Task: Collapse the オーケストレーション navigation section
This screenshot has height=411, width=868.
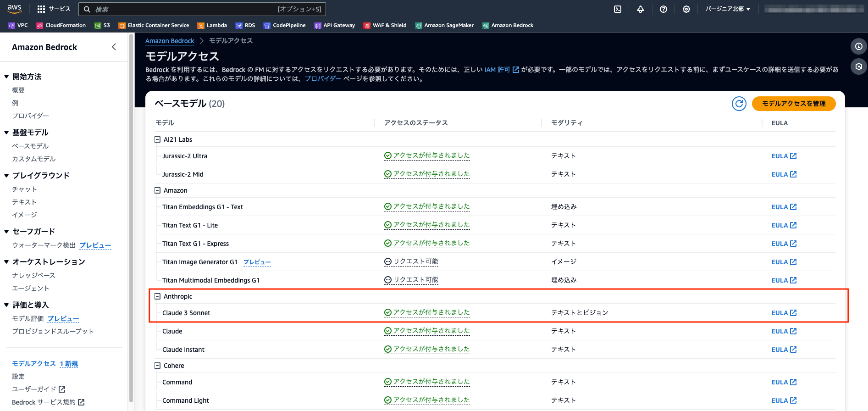Action: coord(6,262)
